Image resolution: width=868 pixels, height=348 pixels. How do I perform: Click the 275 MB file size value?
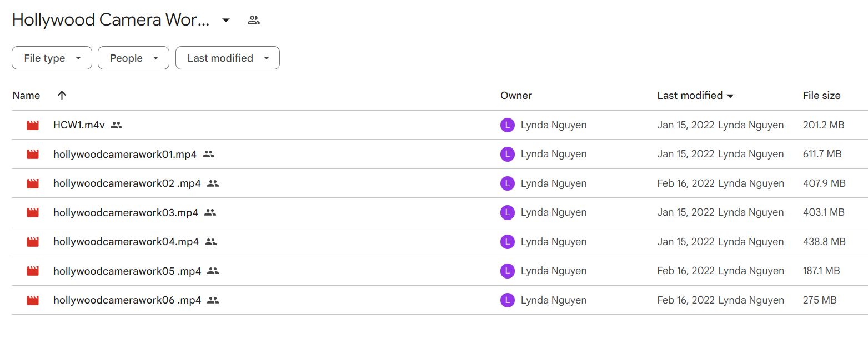(820, 300)
